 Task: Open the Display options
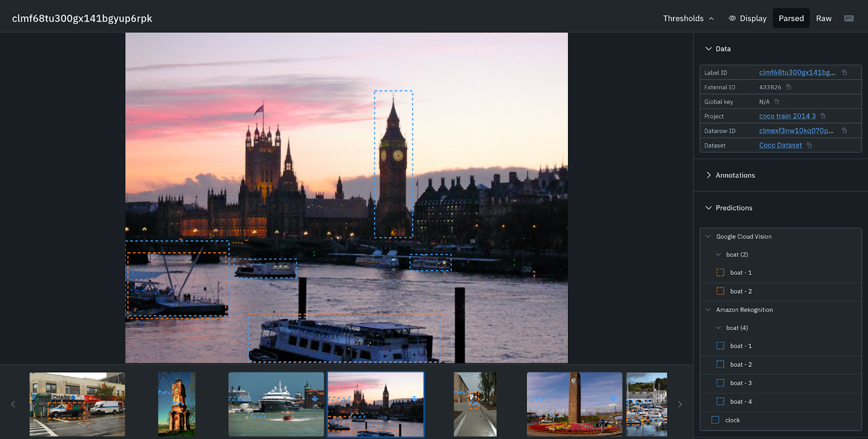point(748,18)
